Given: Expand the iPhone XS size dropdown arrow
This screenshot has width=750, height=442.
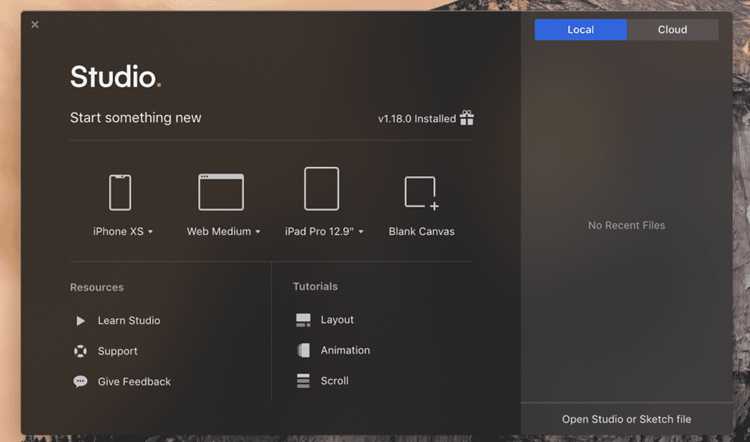Looking at the screenshot, I should point(150,232).
